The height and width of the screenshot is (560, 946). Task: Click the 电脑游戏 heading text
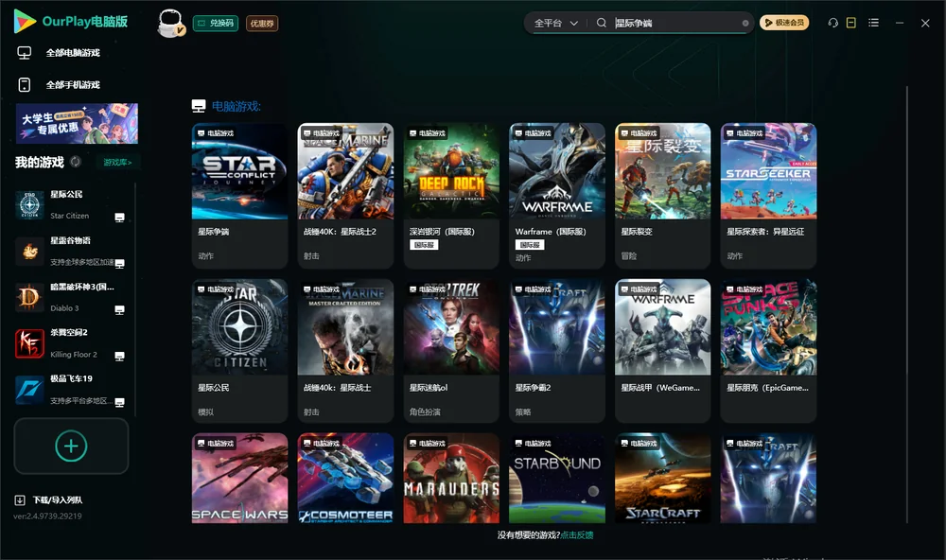point(236,106)
